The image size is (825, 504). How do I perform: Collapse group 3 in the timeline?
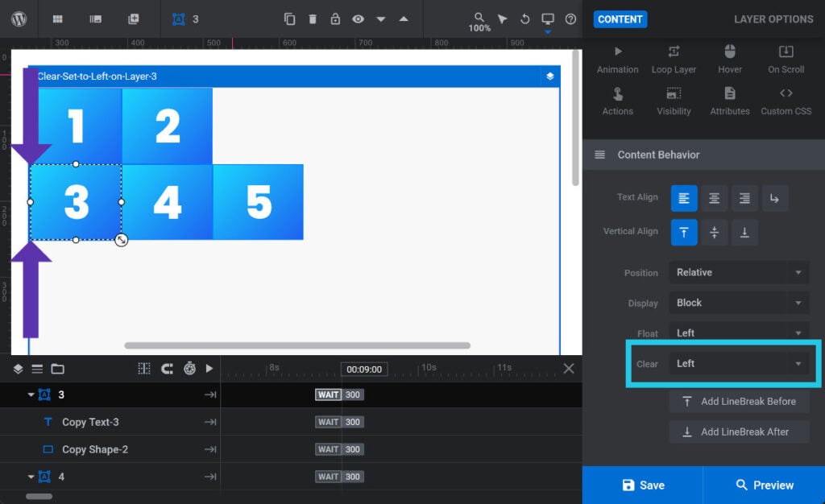pos(31,395)
